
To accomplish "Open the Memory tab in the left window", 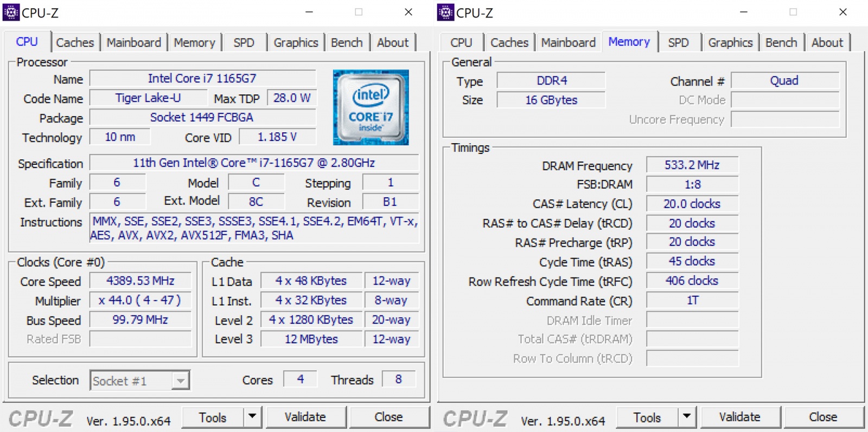I will coord(194,42).
